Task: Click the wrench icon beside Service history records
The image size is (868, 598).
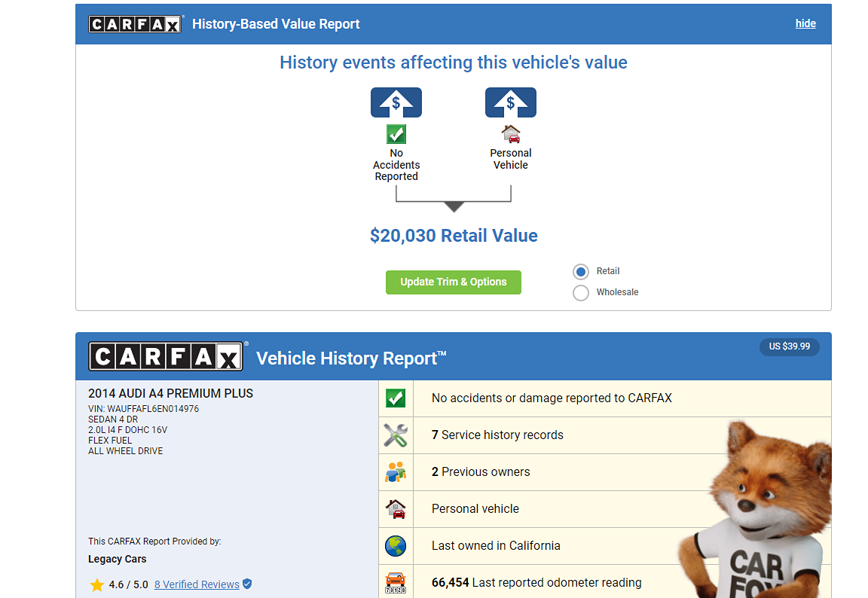Action: (396, 435)
